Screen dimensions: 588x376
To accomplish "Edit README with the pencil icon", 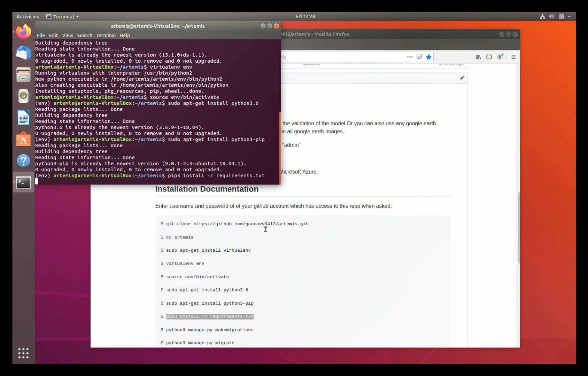I will (x=462, y=78).
